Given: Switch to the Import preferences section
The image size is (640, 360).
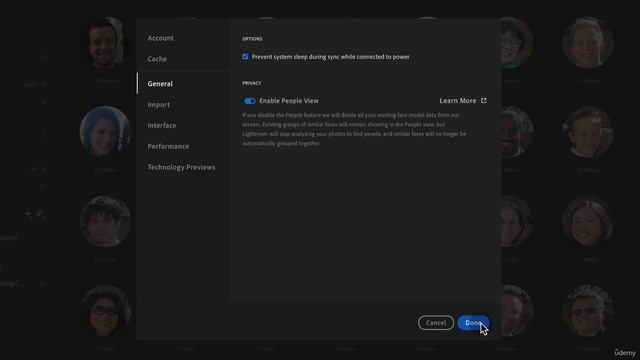Looking at the screenshot, I should [x=158, y=104].
